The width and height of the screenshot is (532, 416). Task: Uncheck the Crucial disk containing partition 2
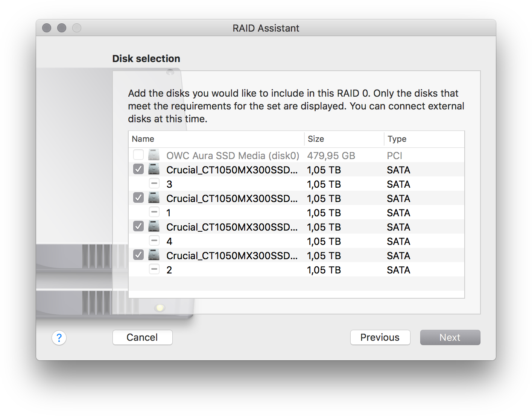coord(138,255)
